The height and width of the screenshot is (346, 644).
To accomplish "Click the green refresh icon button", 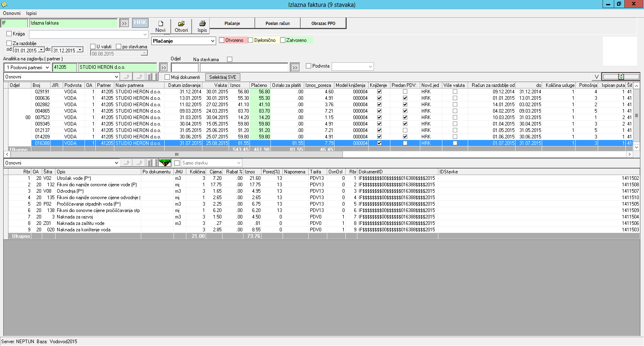I will click(x=621, y=77).
